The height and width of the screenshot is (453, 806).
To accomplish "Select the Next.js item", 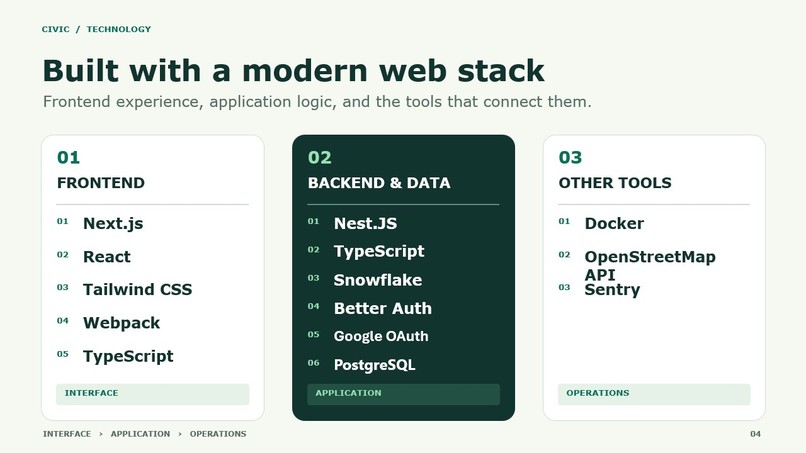I will 113,224.
